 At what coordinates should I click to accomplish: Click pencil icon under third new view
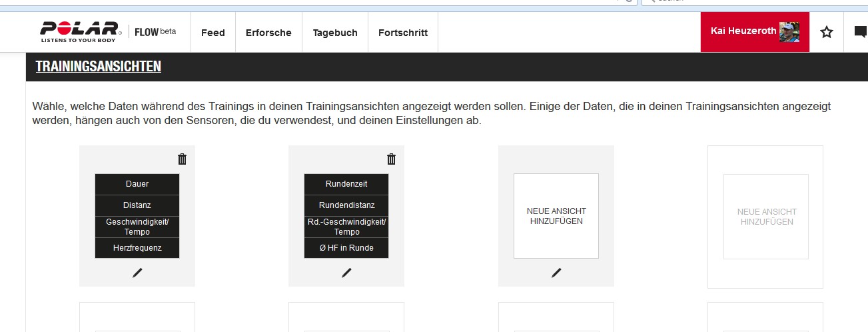tap(556, 273)
